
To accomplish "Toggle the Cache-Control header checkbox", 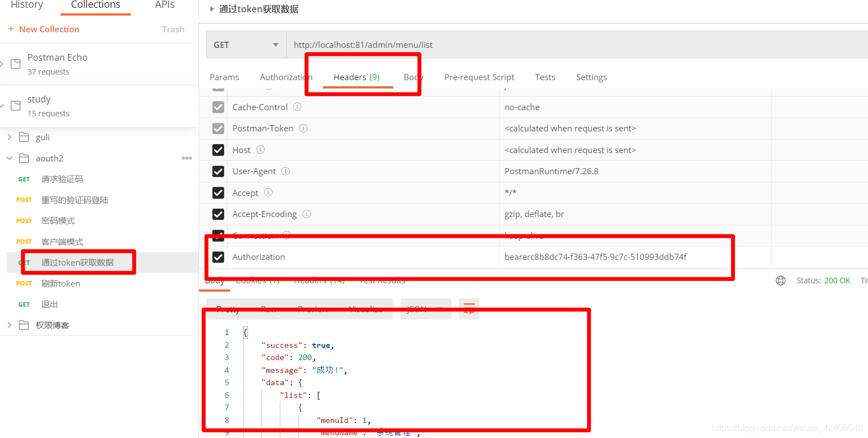I will 219,107.
